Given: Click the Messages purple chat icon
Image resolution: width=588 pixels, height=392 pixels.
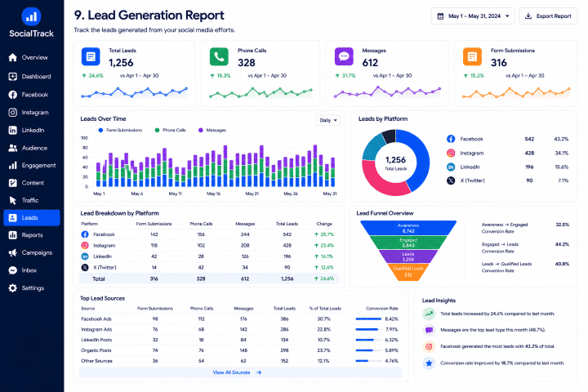Looking at the screenshot, I should coord(344,56).
